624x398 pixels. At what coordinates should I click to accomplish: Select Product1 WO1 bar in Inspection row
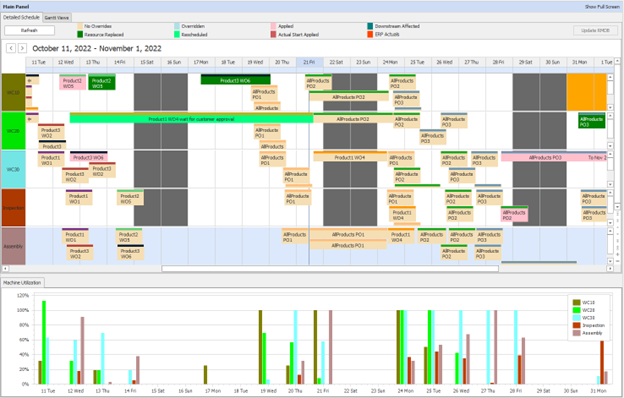[x=79, y=198]
